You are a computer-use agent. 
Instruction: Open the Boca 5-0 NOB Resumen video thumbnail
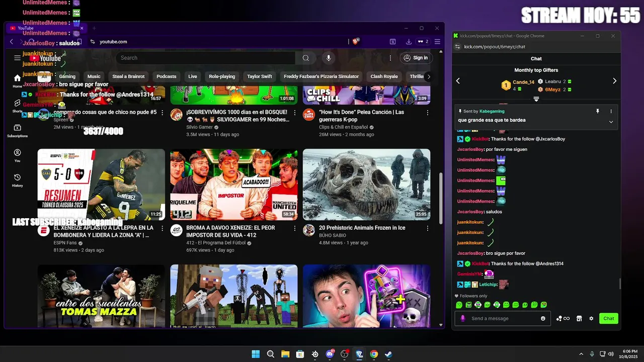tap(101, 185)
